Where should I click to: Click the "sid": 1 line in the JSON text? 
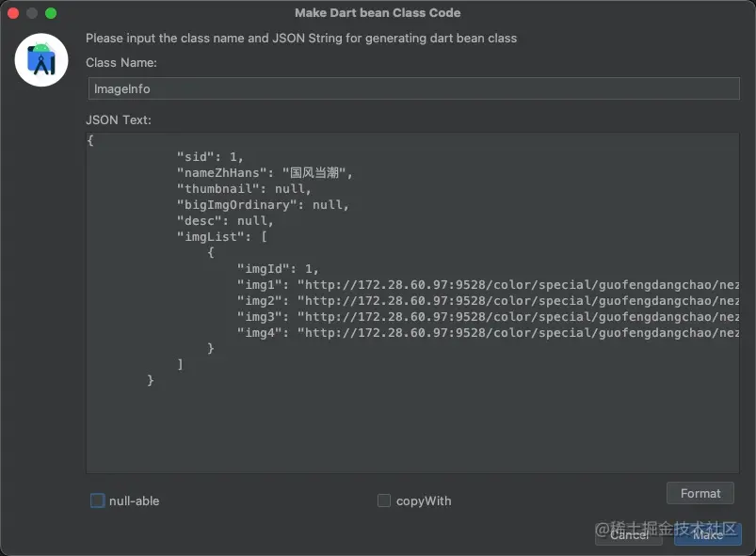[210, 157]
